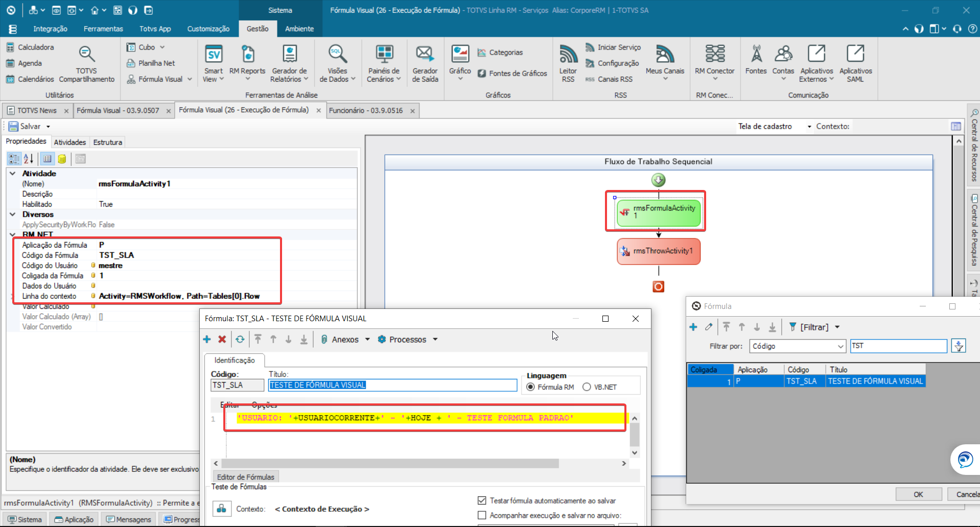Collapse the Atividade property group
Screen dimensions: 980x527
(13, 174)
